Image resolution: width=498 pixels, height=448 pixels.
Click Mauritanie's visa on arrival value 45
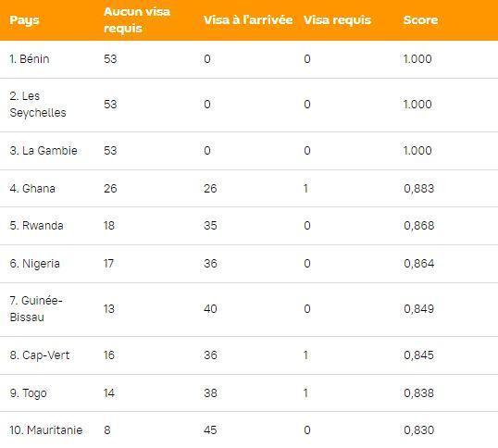coord(210,430)
